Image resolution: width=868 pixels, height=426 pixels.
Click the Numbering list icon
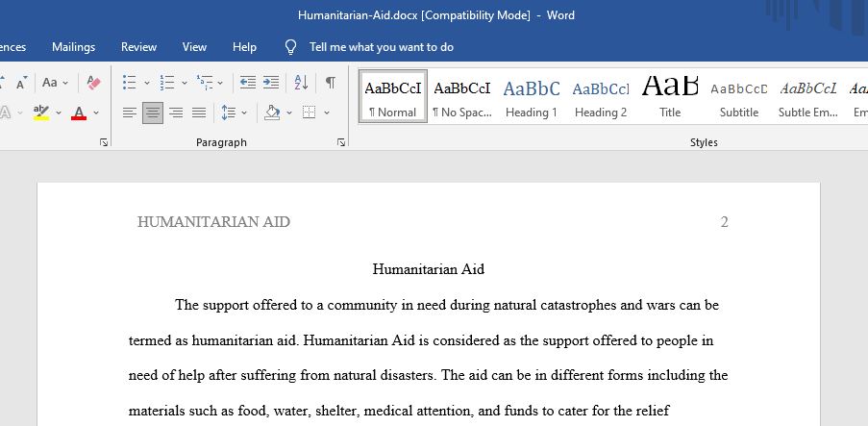click(x=167, y=83)
